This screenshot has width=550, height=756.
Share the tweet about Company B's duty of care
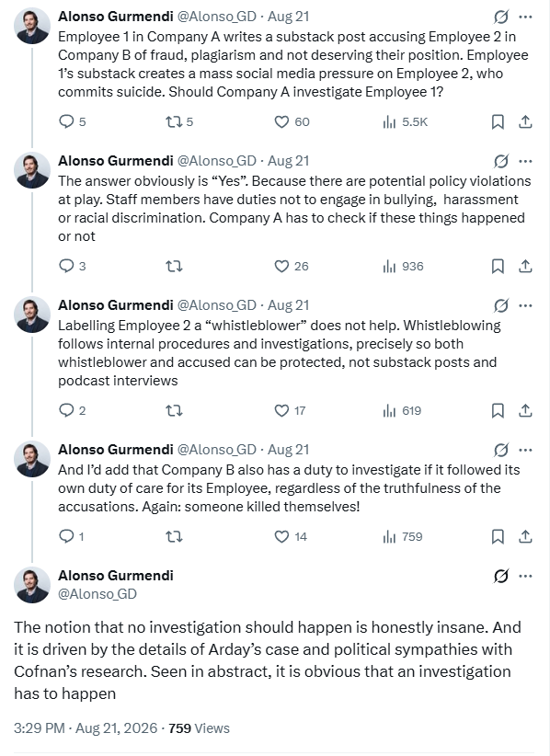coord(525,536)
